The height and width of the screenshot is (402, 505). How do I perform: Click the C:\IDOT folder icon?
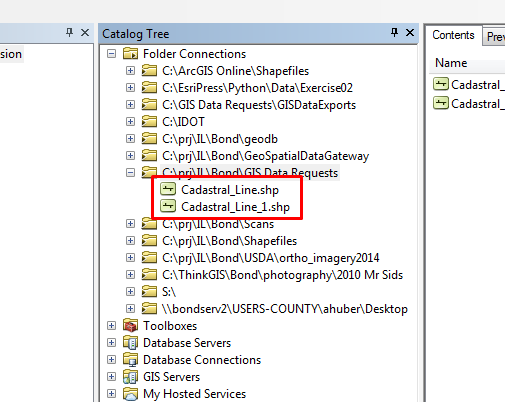(x=149, y=121)
